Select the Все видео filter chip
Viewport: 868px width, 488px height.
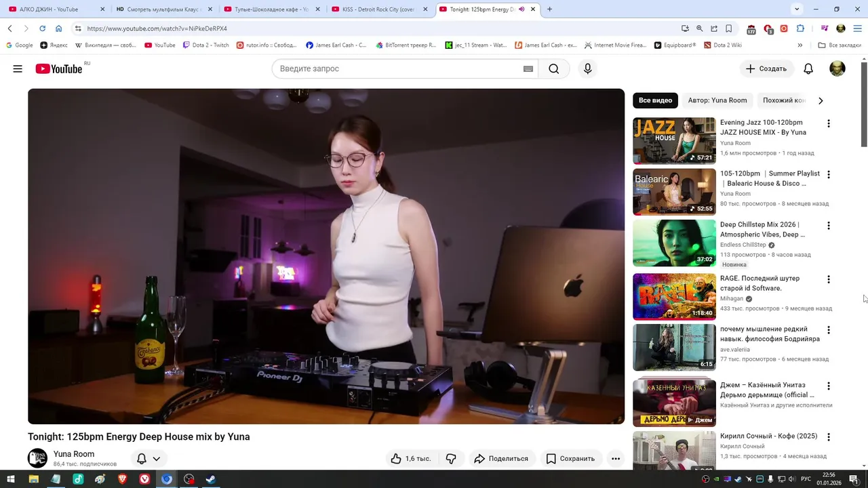click(x=655, y=100)
